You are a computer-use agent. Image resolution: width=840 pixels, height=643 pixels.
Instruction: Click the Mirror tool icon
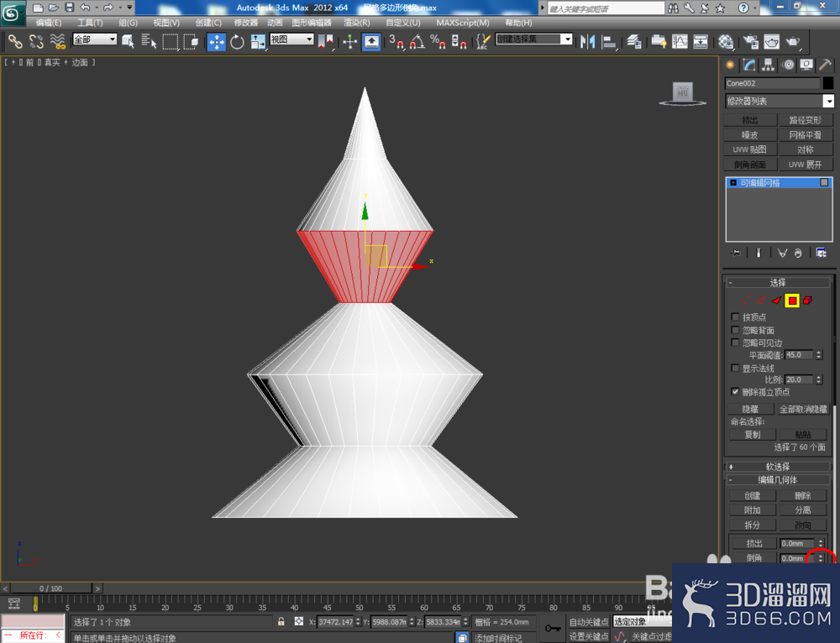click(x=588, y=41)
